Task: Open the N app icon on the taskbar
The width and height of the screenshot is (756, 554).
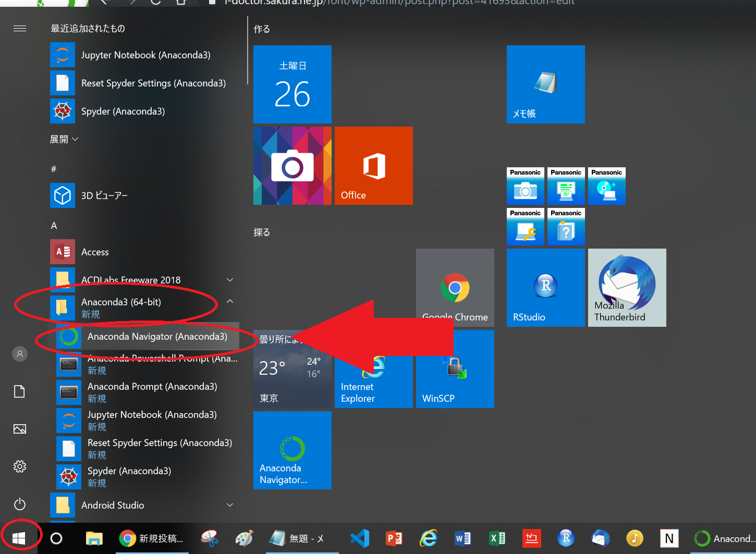Action: pyautogui.click(x=669, y=538)
